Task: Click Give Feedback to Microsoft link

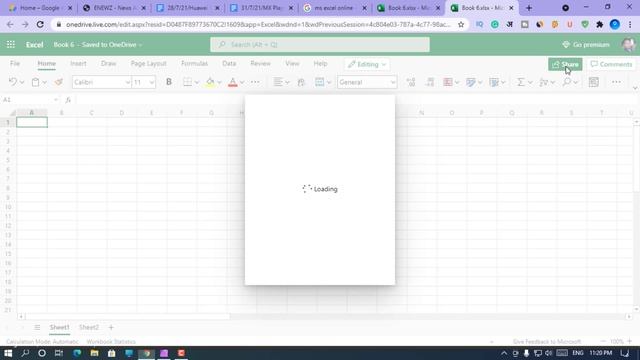Action: [547, 342]
